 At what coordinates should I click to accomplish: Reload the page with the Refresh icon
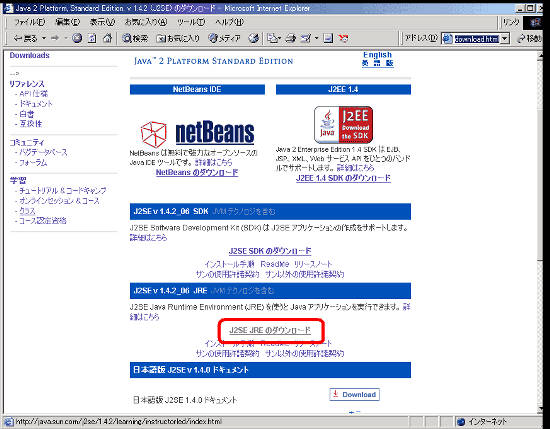(92, 38)
